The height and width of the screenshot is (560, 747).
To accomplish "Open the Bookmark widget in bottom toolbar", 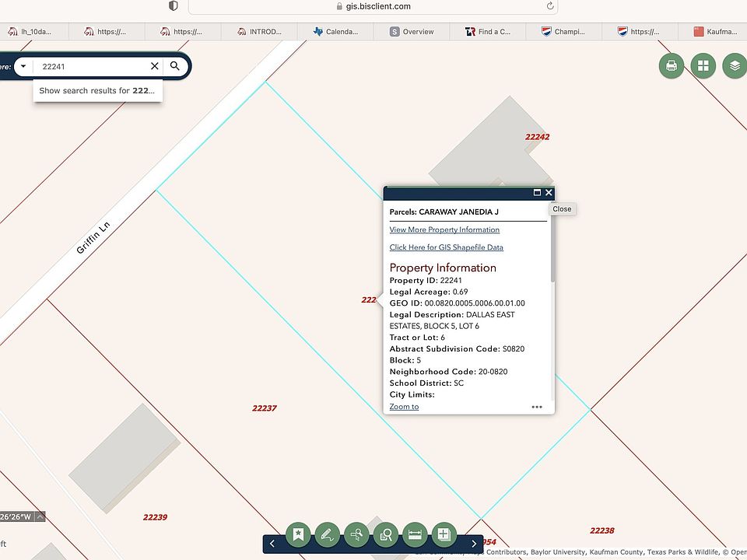I will 298,534.
